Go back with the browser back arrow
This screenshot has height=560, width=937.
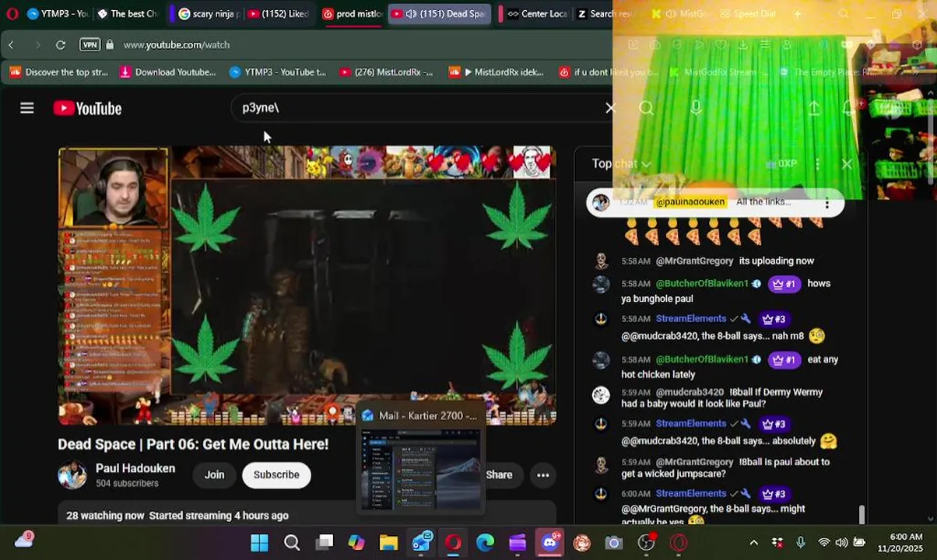click(x=11, y=45)
